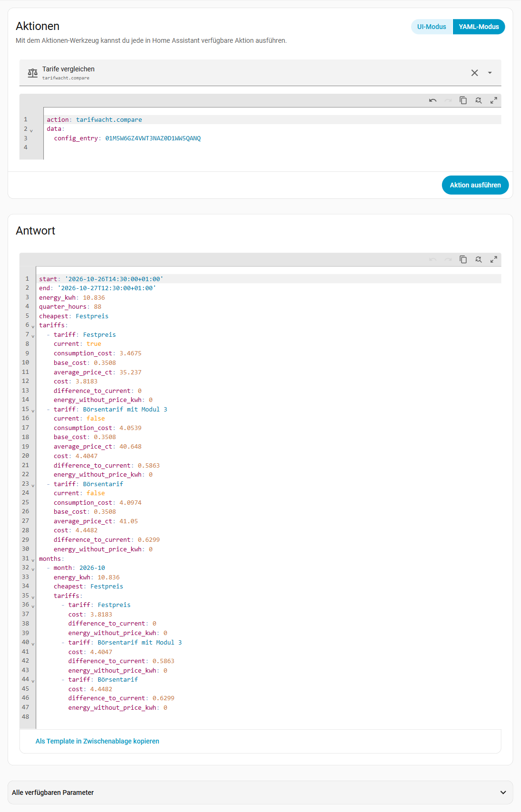The width and height of the screenshot is (521, 812).
Task: Click the balance scale icon of Tarife vergleichen
Action: click(x=32, y=73)
